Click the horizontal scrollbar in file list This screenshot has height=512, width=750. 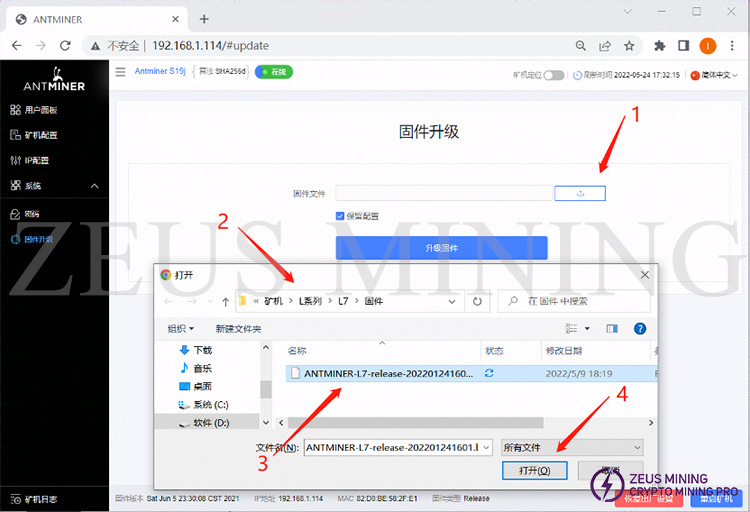pyautogui.click(x=415, y=423)
